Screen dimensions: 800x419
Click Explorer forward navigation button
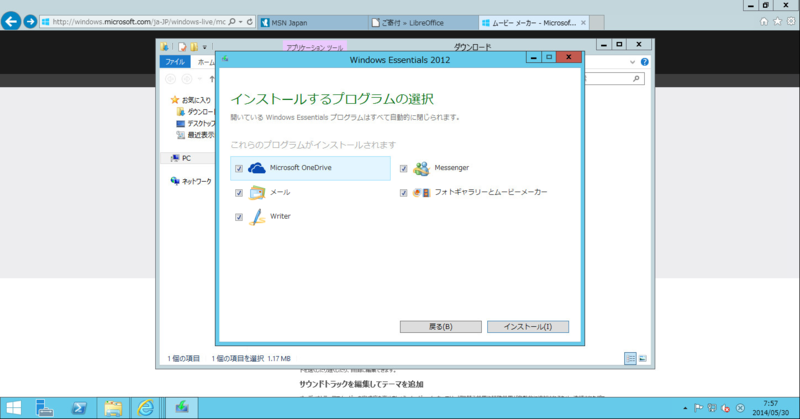[x=187, y=79]
